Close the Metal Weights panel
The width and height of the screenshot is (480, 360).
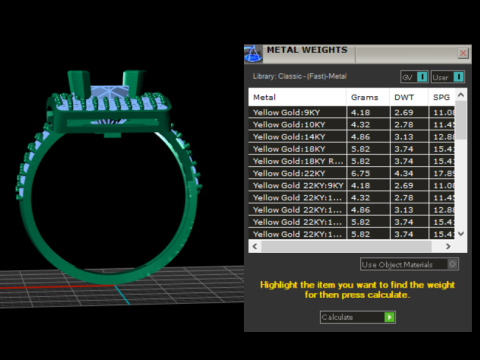tap(463, 53)
